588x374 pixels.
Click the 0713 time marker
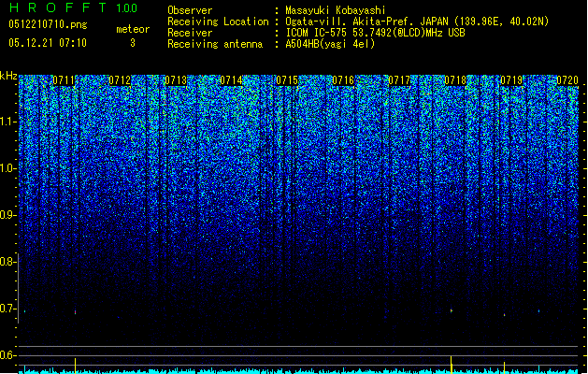click(x=176, y=80)
